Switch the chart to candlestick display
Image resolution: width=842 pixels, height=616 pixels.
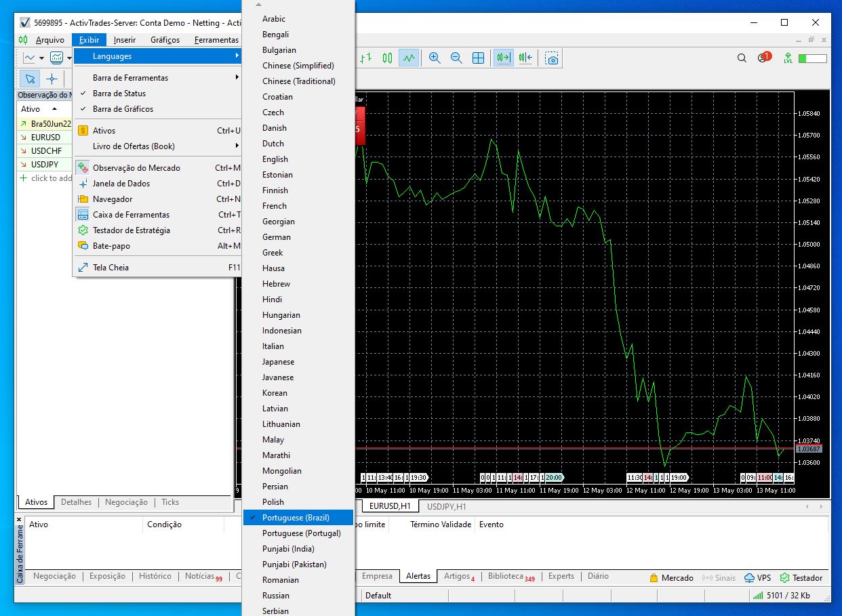pos(387,58)
